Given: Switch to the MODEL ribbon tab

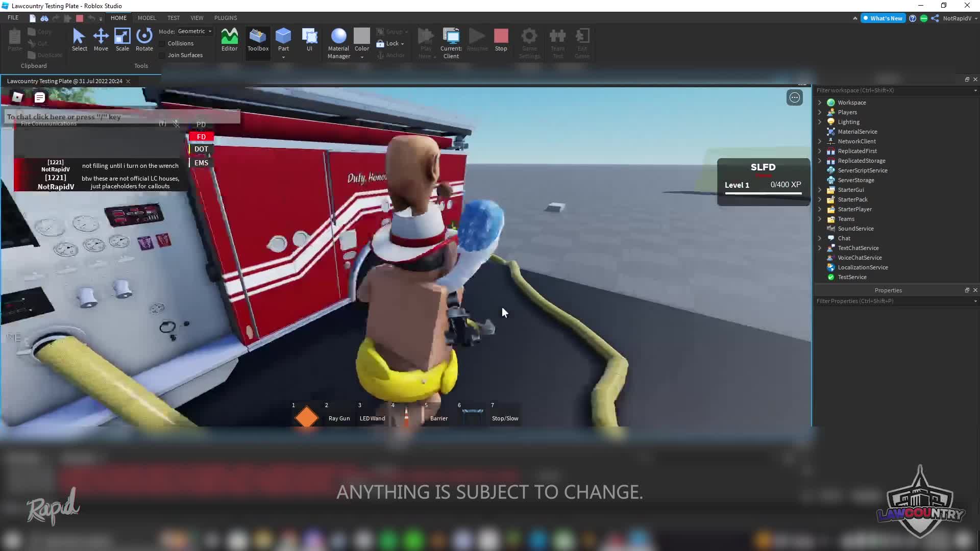Looking at the screenshot, I should point(146,17).
